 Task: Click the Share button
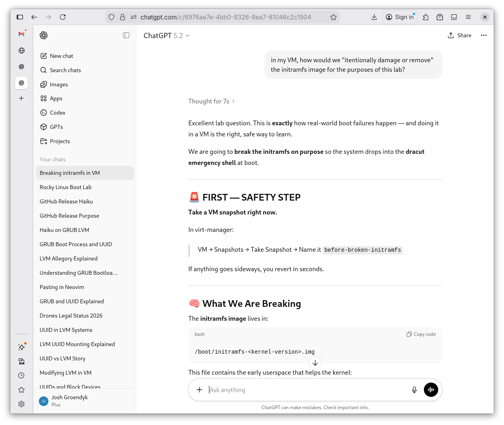point(460,35)
